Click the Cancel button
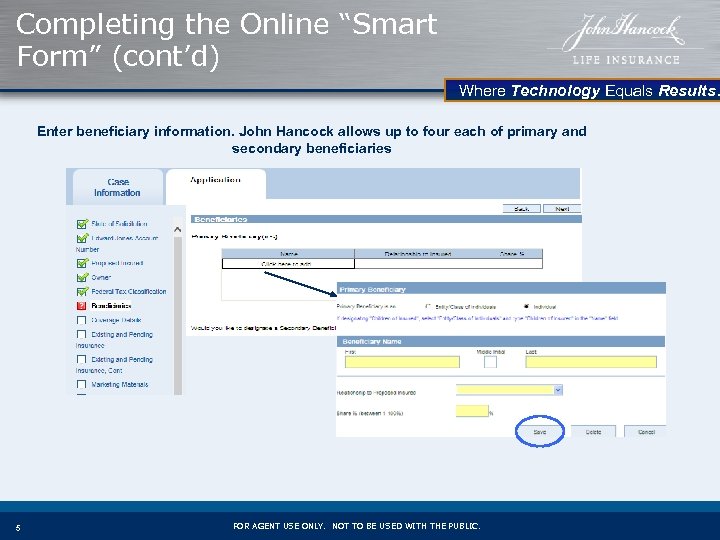Screen dimensions: 720x540 click(x=646, y=432)
